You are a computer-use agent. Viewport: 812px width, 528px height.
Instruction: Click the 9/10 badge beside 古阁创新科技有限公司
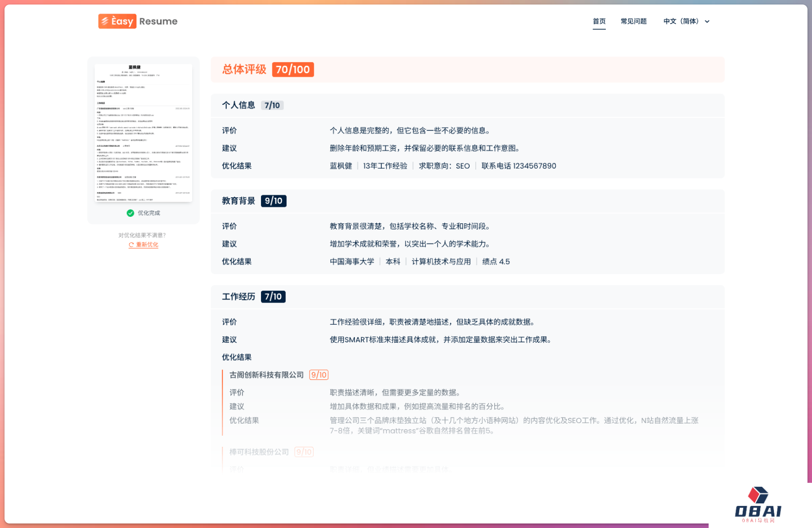[x=319, y=375]
